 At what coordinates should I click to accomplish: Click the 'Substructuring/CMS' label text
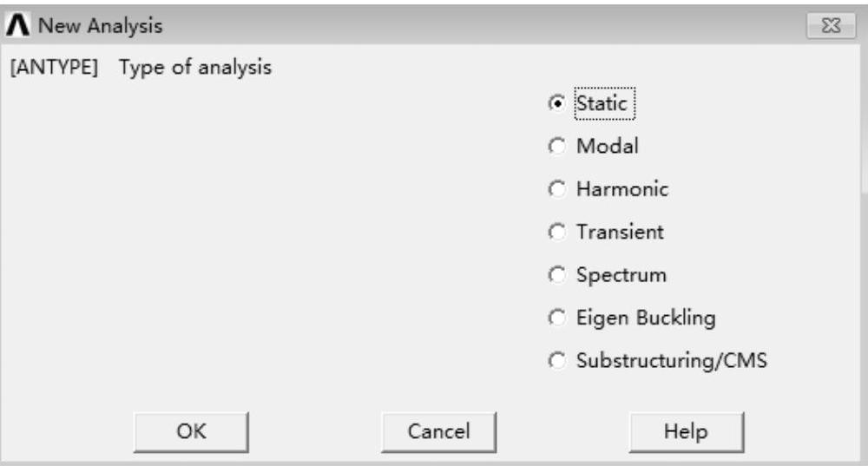coord(671,361)
